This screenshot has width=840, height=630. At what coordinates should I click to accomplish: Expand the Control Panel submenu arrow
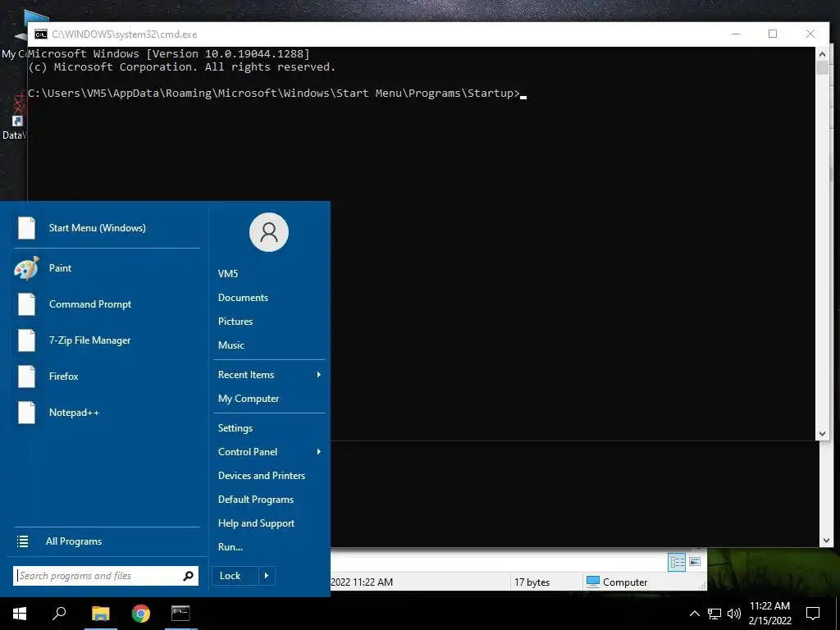pos(319,452)
